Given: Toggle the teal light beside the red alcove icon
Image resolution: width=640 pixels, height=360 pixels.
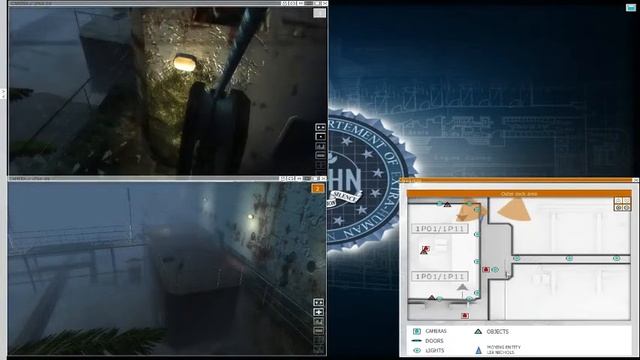Looking at the screenshot, I should [495, 269].
